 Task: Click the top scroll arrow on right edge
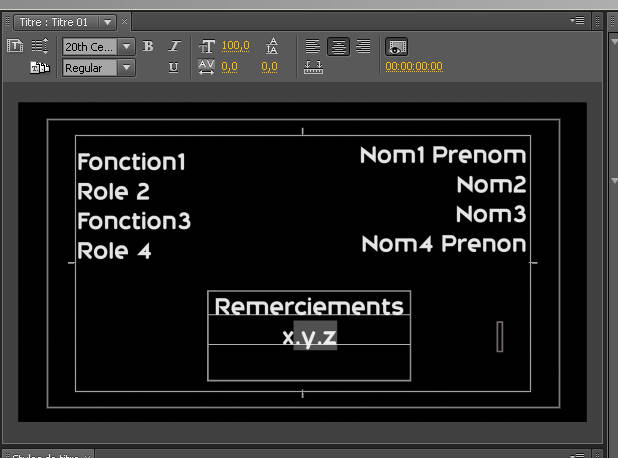(x=614, y=41)
